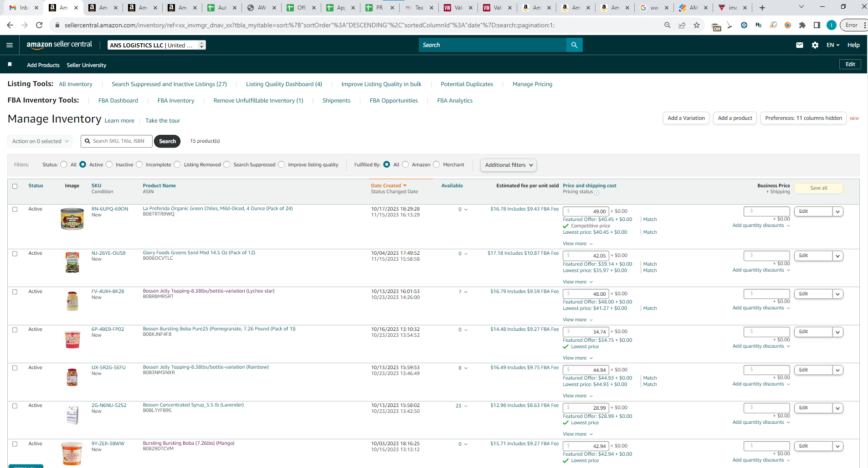
Task: Click the Date Created sort arrow
Action: 405,186
